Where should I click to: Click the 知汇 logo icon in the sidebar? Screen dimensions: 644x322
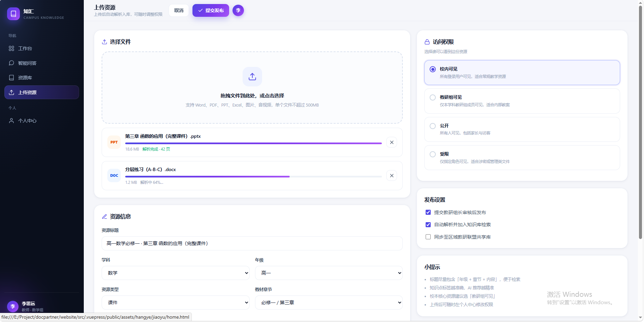13,14
